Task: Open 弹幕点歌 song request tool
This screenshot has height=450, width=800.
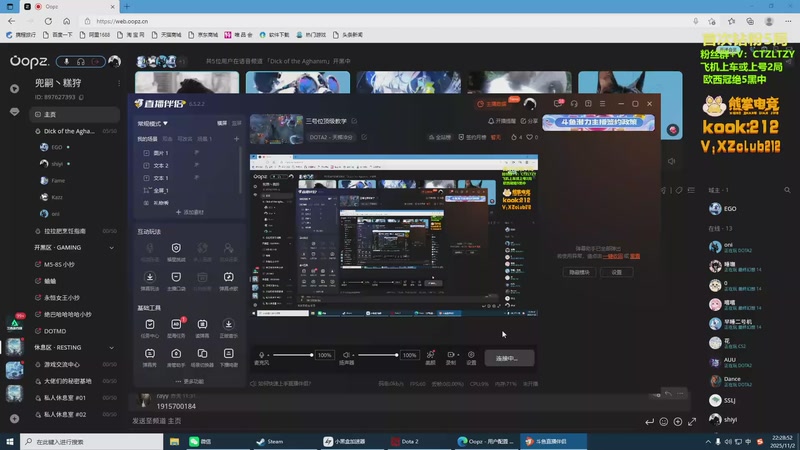Action: [x=229, y=281]
